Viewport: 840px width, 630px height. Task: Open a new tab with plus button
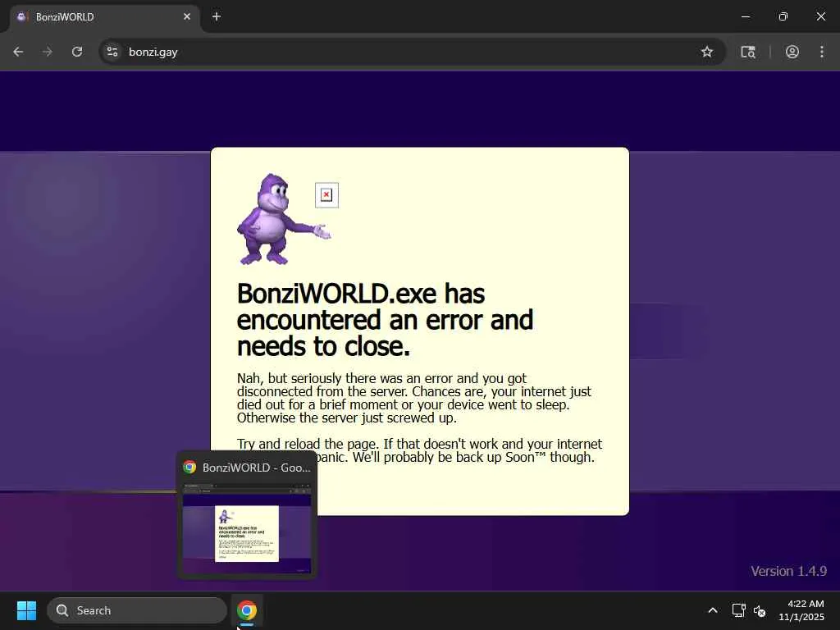pyautogui.click(x=217, y=16)
